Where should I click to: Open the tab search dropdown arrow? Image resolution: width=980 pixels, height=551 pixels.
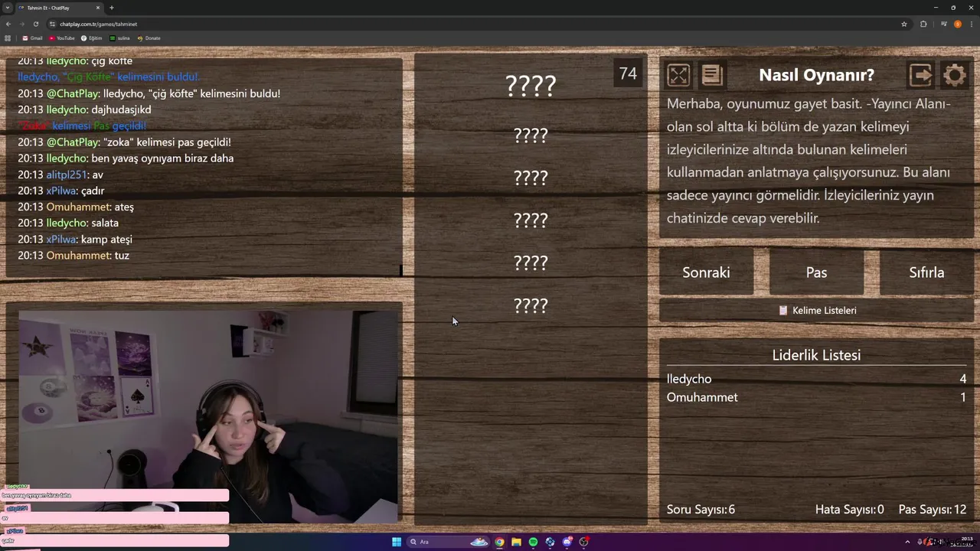[8, 8]
